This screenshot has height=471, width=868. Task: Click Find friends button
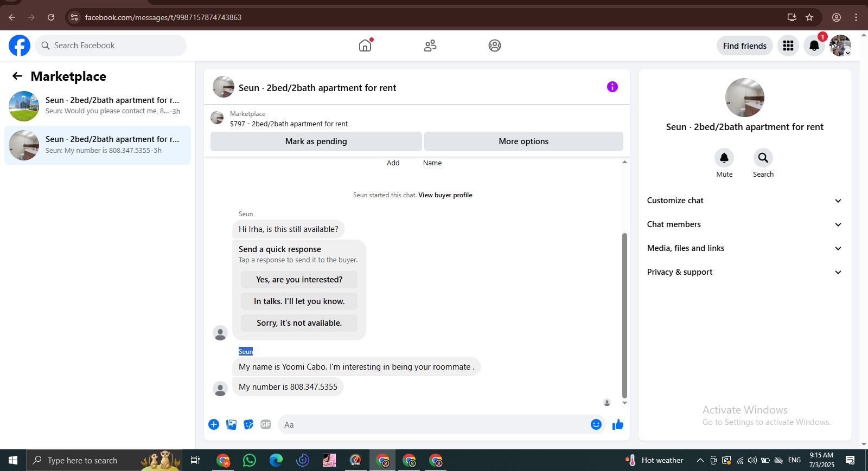pos(745,46)
